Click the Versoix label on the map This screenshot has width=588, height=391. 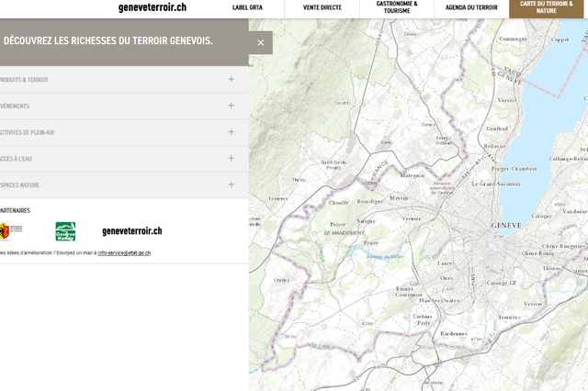[507, 100]
